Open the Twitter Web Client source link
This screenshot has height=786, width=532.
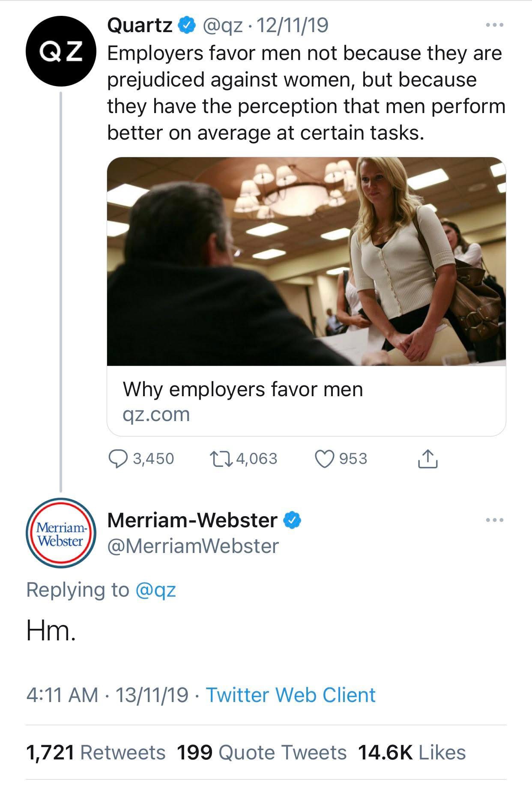[x=291, y=695]
